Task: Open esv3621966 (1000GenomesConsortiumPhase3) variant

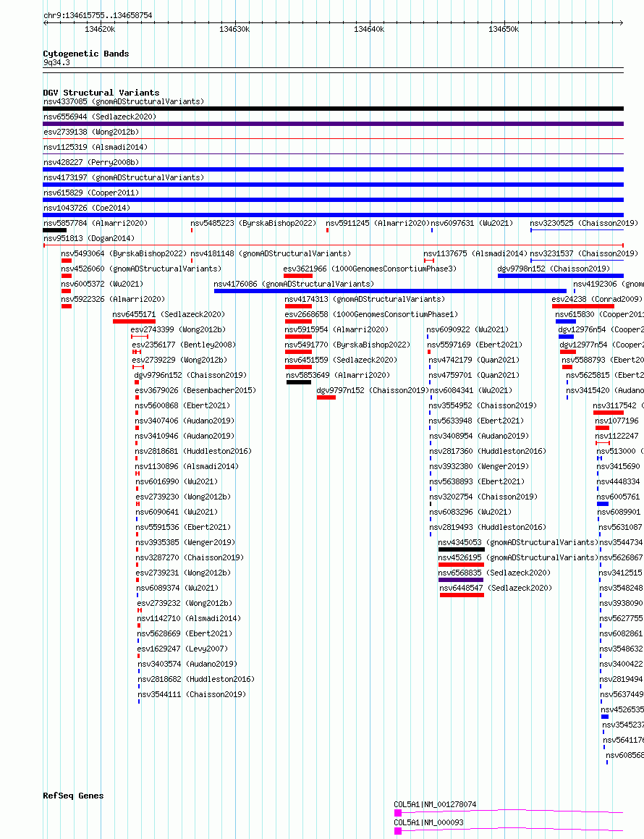Action: tap(370, 269)
